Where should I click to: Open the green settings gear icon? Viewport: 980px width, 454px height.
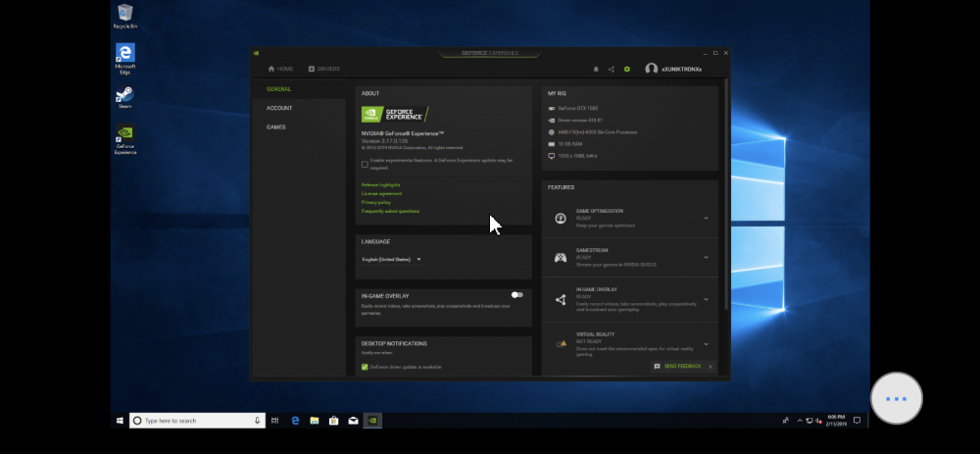coord(627,70)
